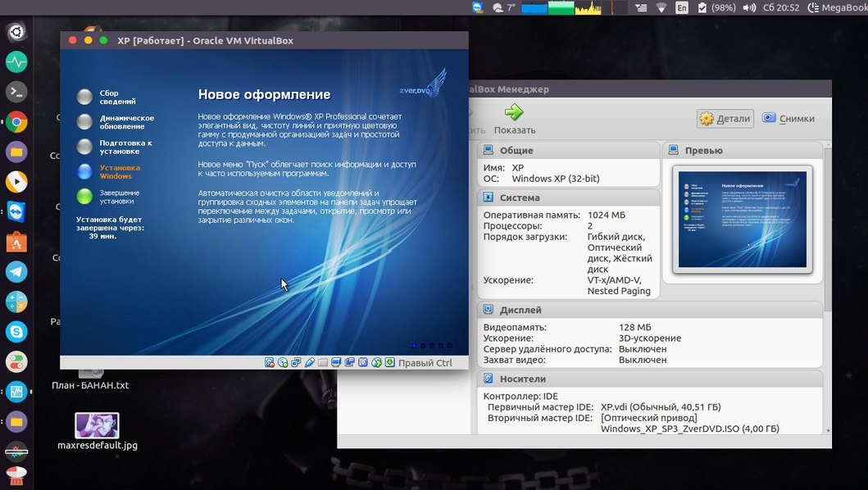Open TeamViewer from the dock
The height and width of the screenshot is (490, 868).
pyautogui.click(x=16, y=211)
